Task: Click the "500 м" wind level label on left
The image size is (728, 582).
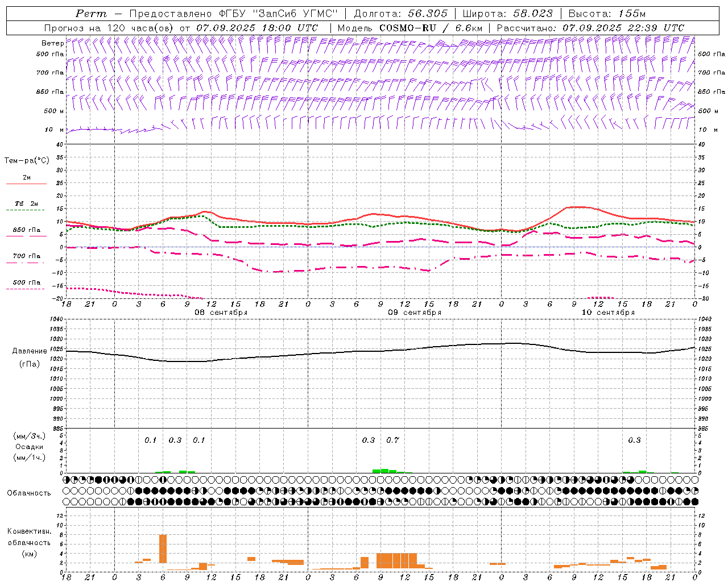Action: tap(54, 111)
